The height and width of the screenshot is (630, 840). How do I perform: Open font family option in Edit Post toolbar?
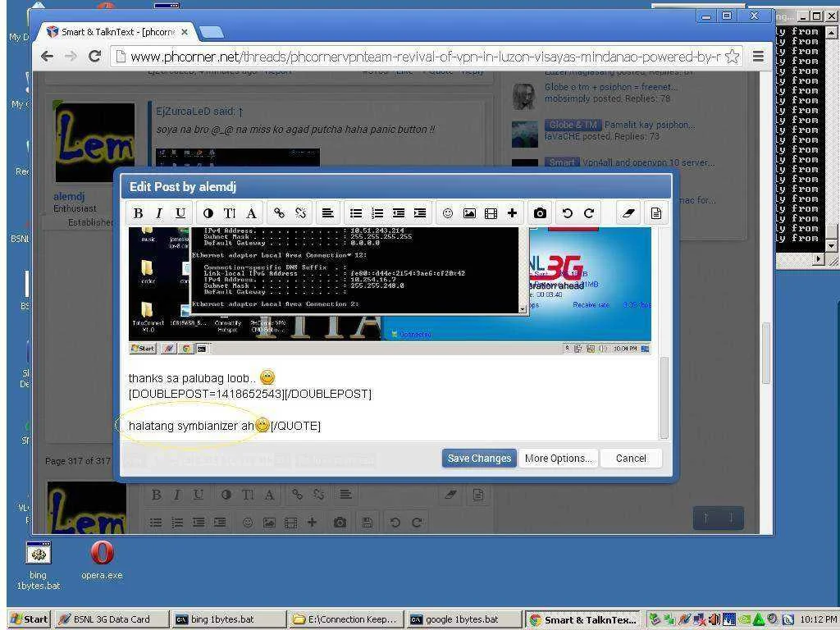[251, 213]
